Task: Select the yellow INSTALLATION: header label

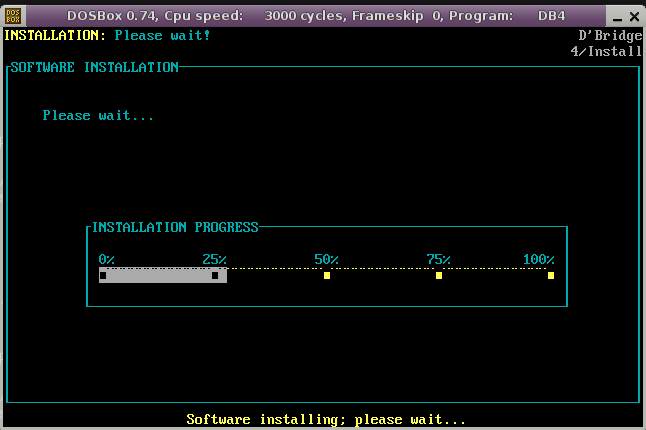Action: click(x=55, y=35)
